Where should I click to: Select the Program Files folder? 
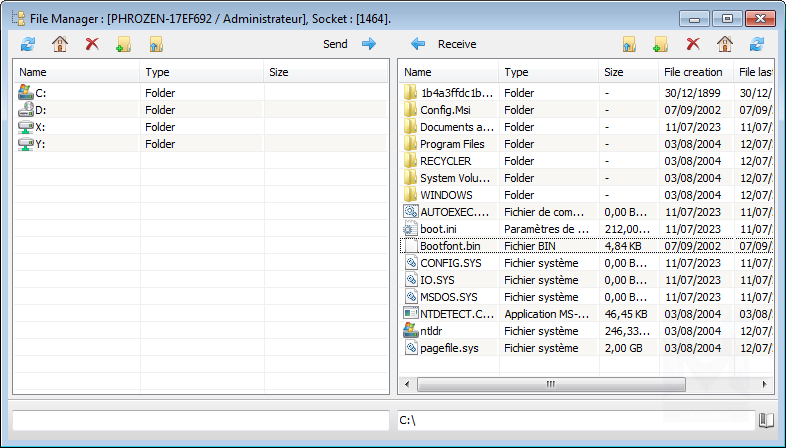pos(453,144)
